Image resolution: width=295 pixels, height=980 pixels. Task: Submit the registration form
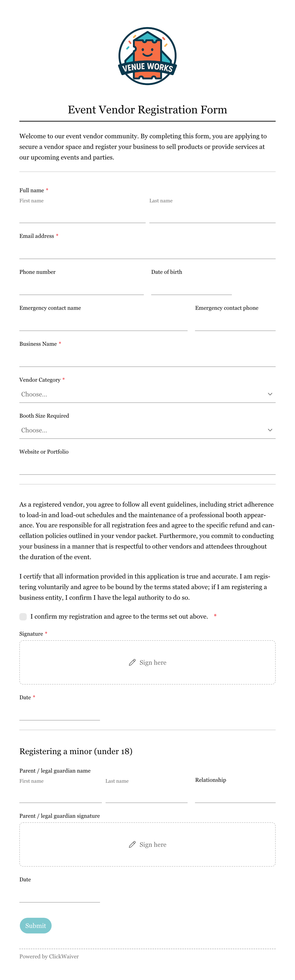(35, 925)
